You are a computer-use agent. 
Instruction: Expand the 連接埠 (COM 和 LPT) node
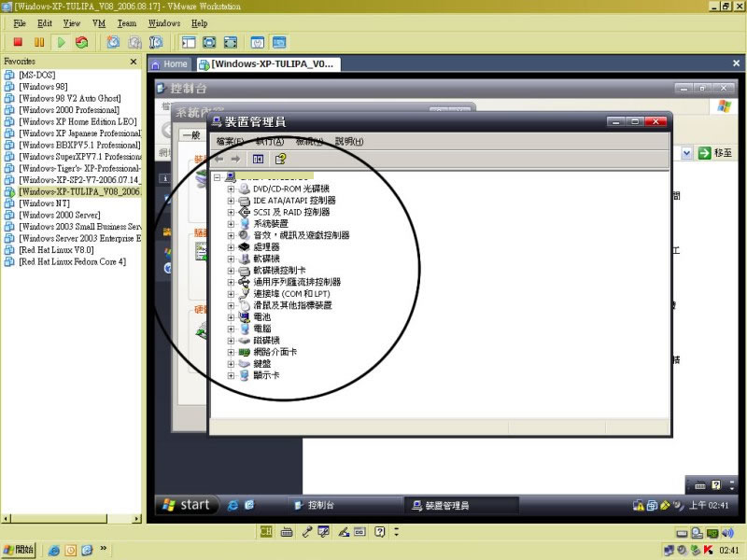coord(231,294)
